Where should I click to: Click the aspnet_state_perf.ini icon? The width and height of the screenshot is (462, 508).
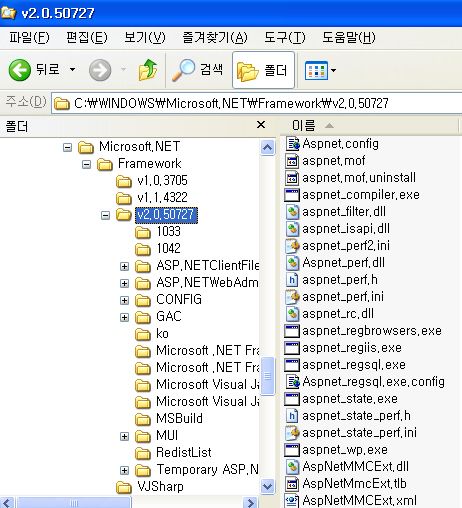click(292, 433)
